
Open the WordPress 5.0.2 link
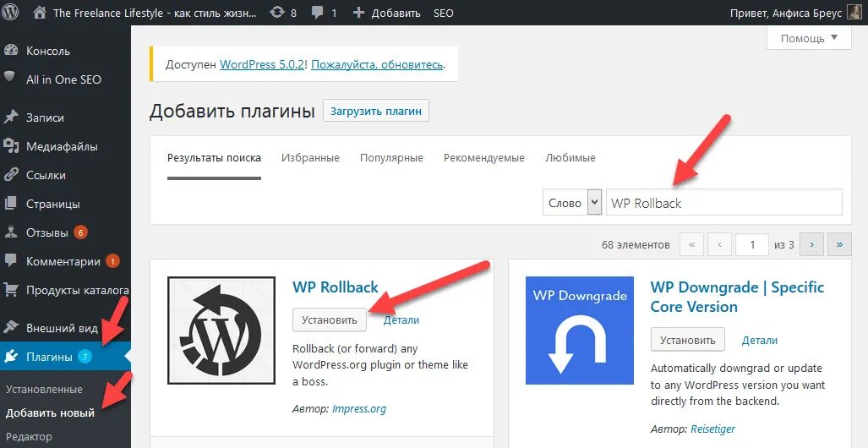coord(262,64)
